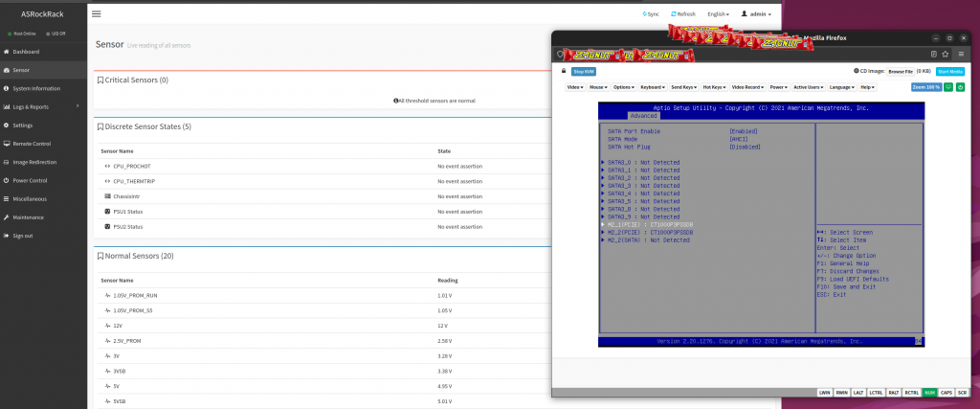Click the Sign out icon in sidebar
This screenshot has width=980, height=409.
pyautogui.click(x=7, y=236)
